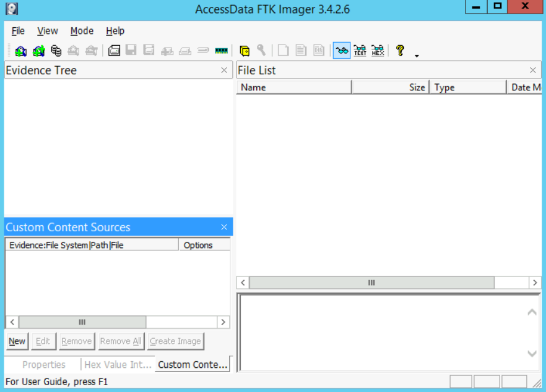Click the status bar user guide text
This screenshot has width=546, height=392.
pos(56,381)
